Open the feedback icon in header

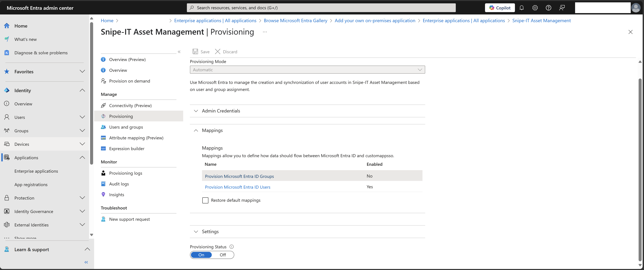coord(562,8)
